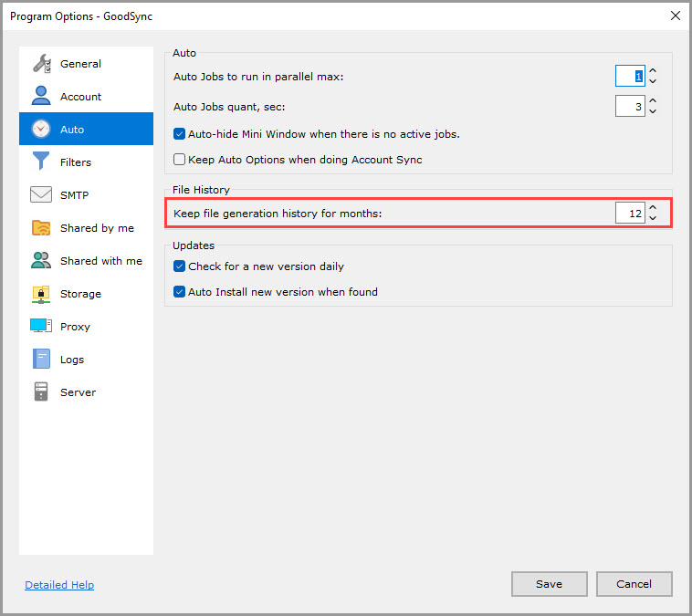Click the SMTP envelope icon
The image size is (692, 616).
41,194
